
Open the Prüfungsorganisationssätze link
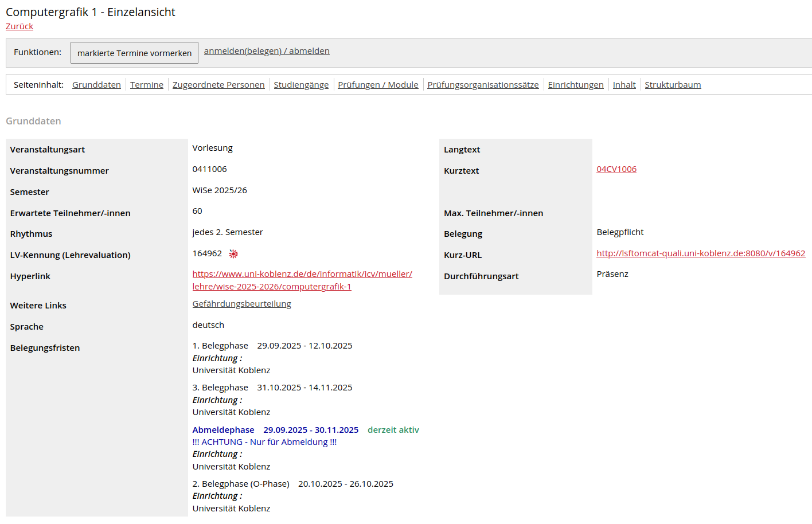tap(482, 84)
